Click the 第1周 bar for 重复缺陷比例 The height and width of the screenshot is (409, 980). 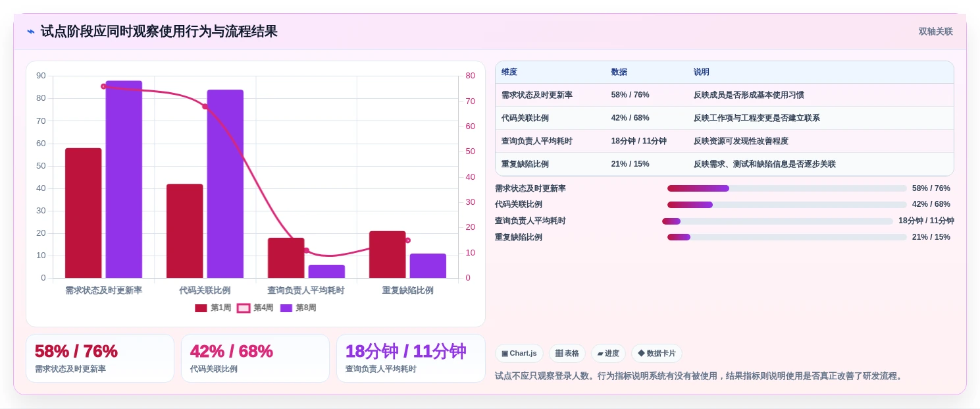tap(388, 254)
